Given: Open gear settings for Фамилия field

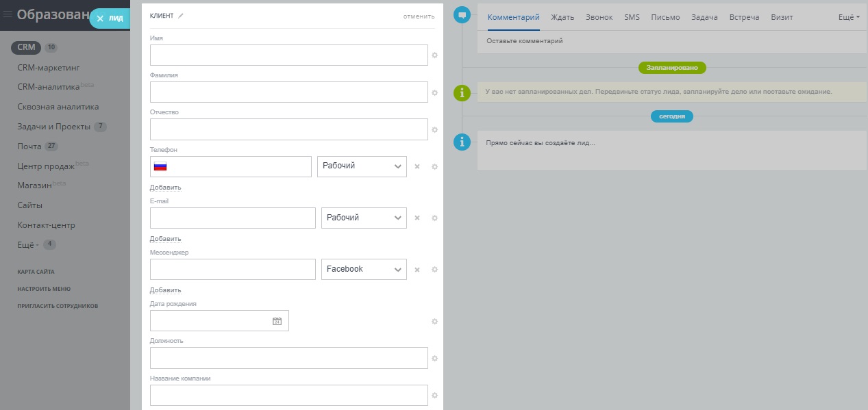Looking at the screenshot, I should tap(434, 92).
